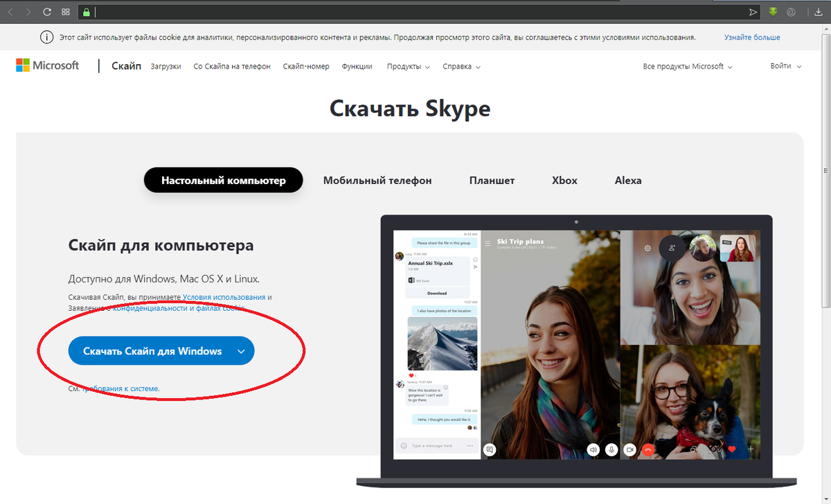831x504 pixels.
Task: Click the round extension icon beside downloads
Action: pos(791,12)
